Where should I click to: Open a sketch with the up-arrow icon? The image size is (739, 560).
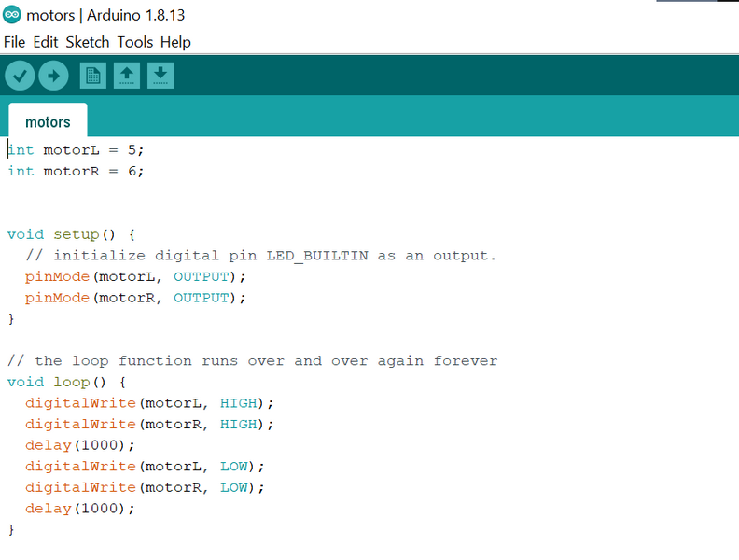(127, 76)
